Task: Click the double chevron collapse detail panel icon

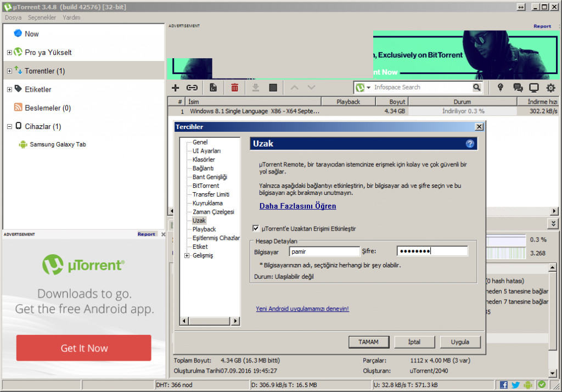Action: pyautogui.click(x=553, y=224)
